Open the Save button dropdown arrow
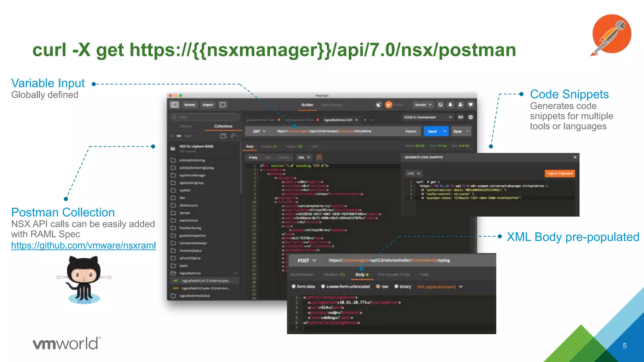 (467, 131)
